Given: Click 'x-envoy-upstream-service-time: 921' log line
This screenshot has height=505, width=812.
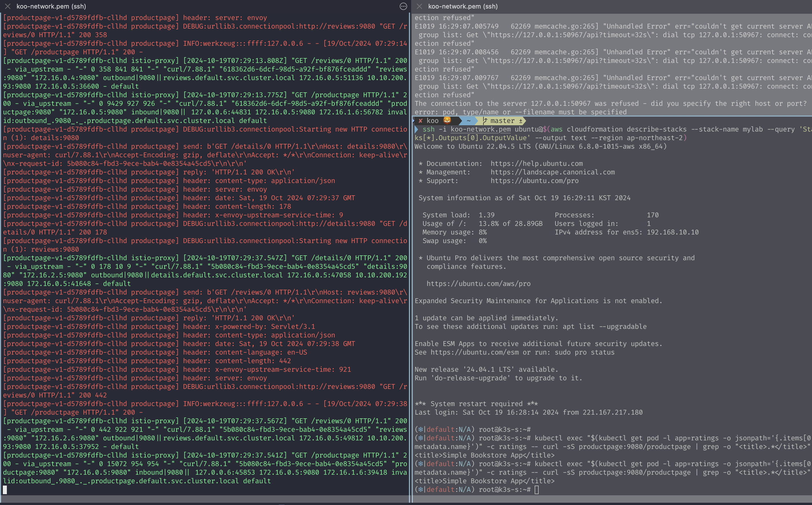Looking at the screenshot, I should point(177,369).
